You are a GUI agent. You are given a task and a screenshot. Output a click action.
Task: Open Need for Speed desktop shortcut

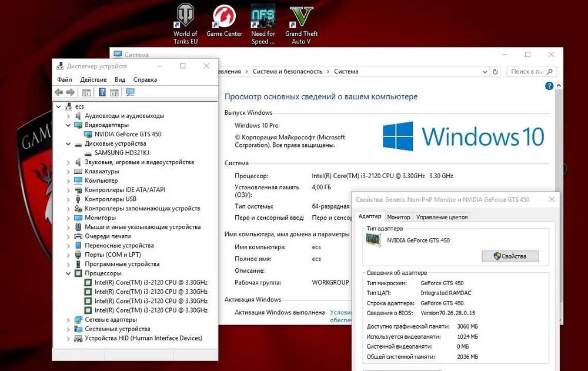pos(263,24)
